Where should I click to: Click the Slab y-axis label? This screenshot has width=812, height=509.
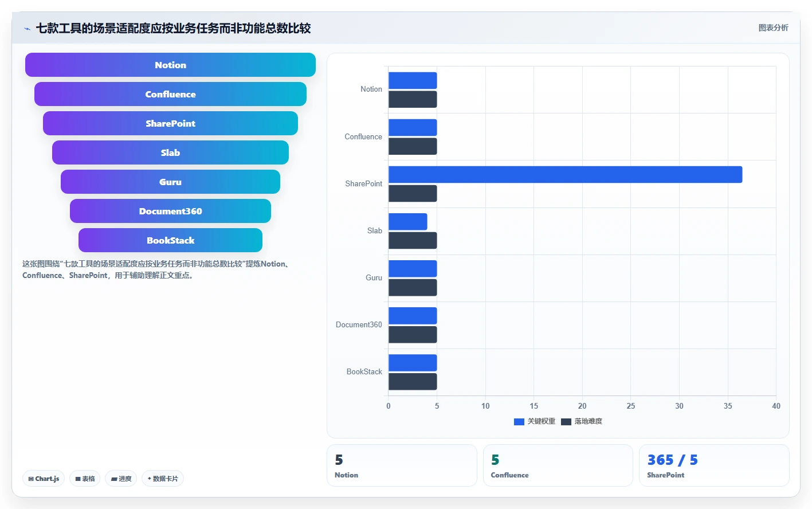click(x=375, y=230)
